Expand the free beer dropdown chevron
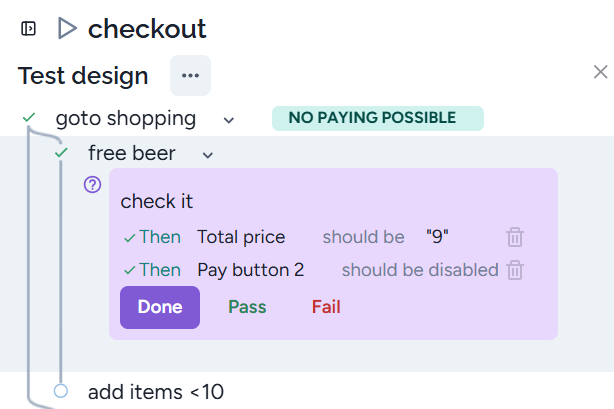The width and height of the screenshot is (614, 409). tap(208, 155)
